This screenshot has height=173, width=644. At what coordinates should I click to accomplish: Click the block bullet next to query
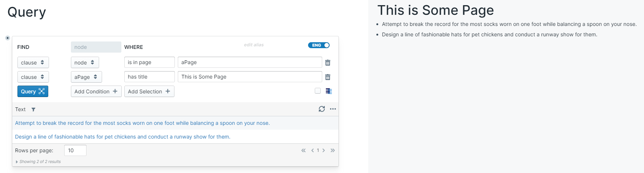click(7, 38)
